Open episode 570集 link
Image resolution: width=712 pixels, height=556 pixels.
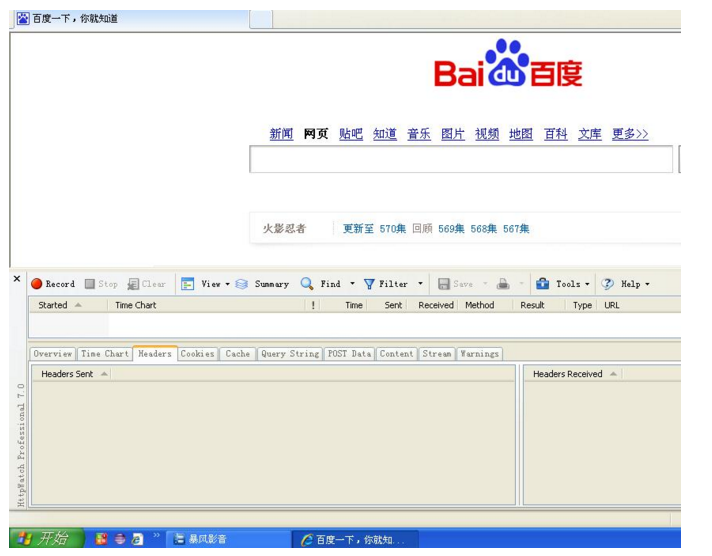pos(393,228)
